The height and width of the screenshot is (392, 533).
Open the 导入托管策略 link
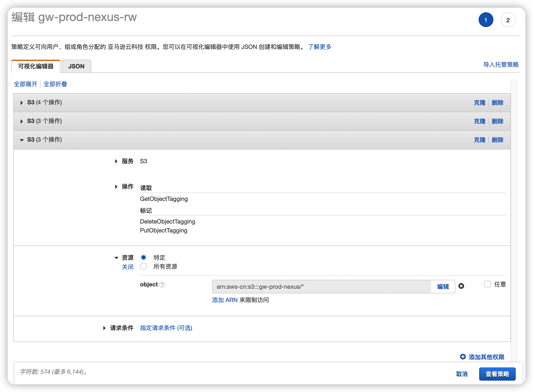point(501,65)
